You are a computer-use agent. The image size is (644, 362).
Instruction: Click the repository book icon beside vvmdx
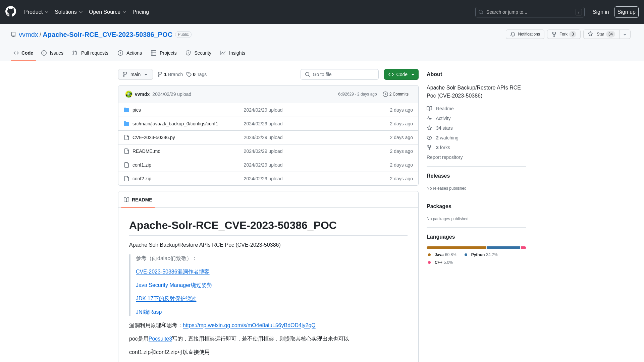coord(13,35)
